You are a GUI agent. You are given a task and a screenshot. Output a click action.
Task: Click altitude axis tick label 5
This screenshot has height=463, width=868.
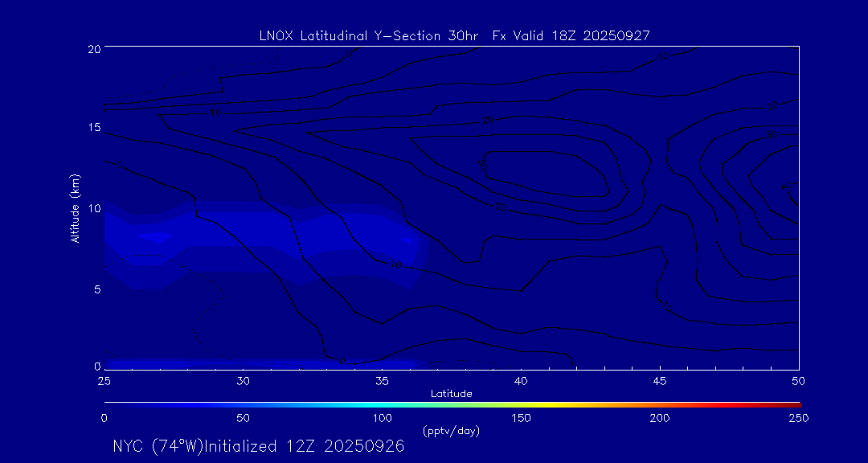[x=97, y=289]
